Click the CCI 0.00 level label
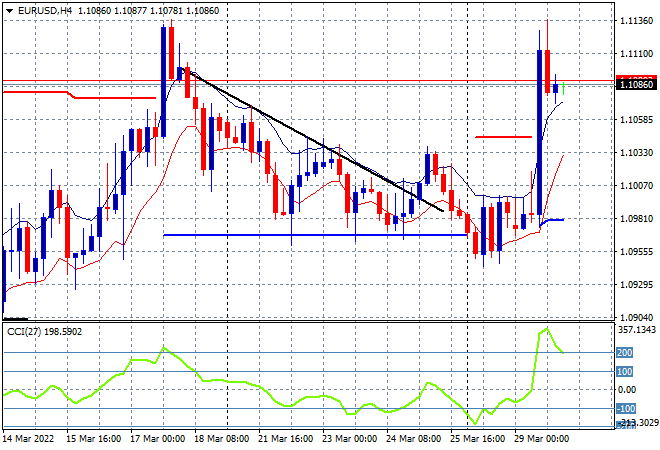The image size is (660, 450). click(627, 390)
